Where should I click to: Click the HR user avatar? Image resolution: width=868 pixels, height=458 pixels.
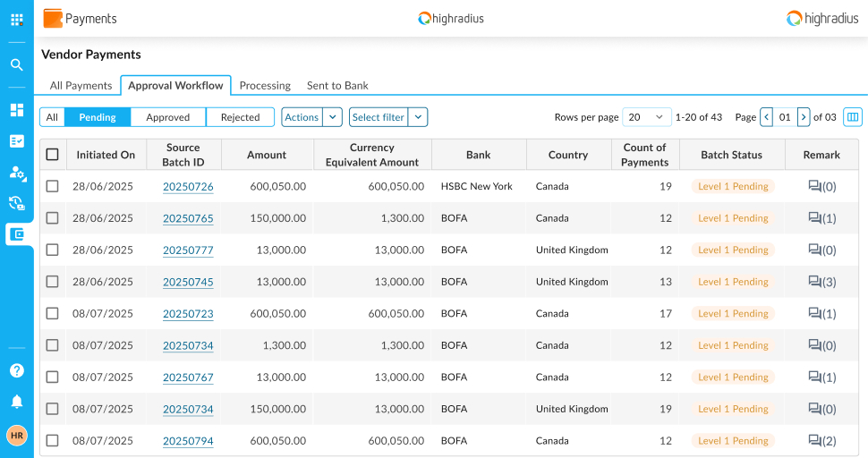[17, 436]
